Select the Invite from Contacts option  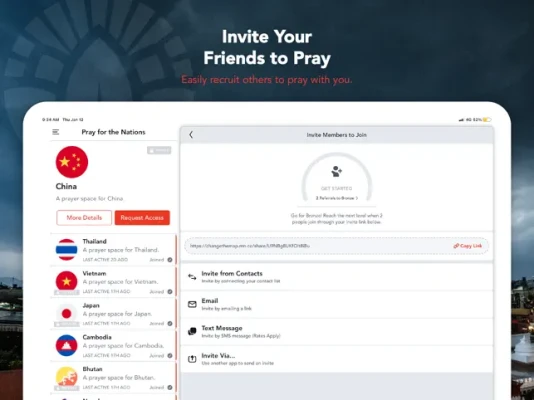336,277
